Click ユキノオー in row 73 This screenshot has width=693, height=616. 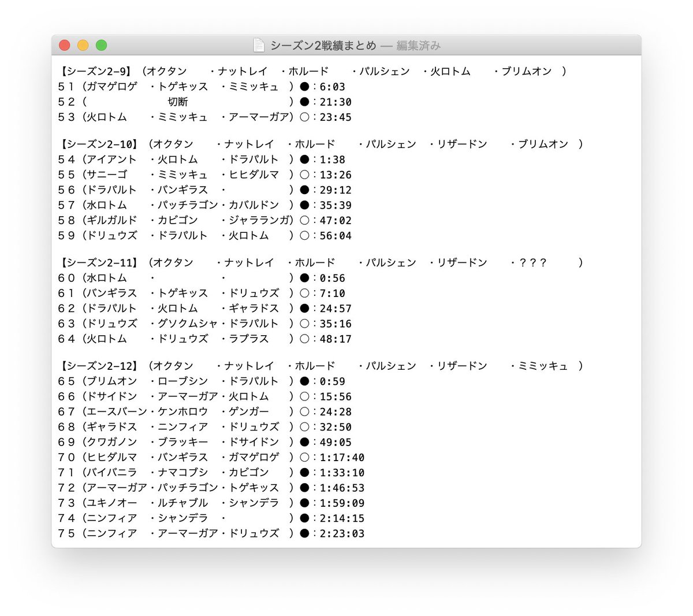112,503
